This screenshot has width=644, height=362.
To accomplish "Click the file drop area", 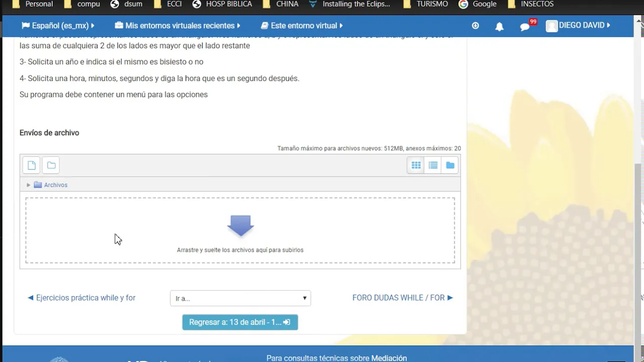I will click(x=240, y=230).
